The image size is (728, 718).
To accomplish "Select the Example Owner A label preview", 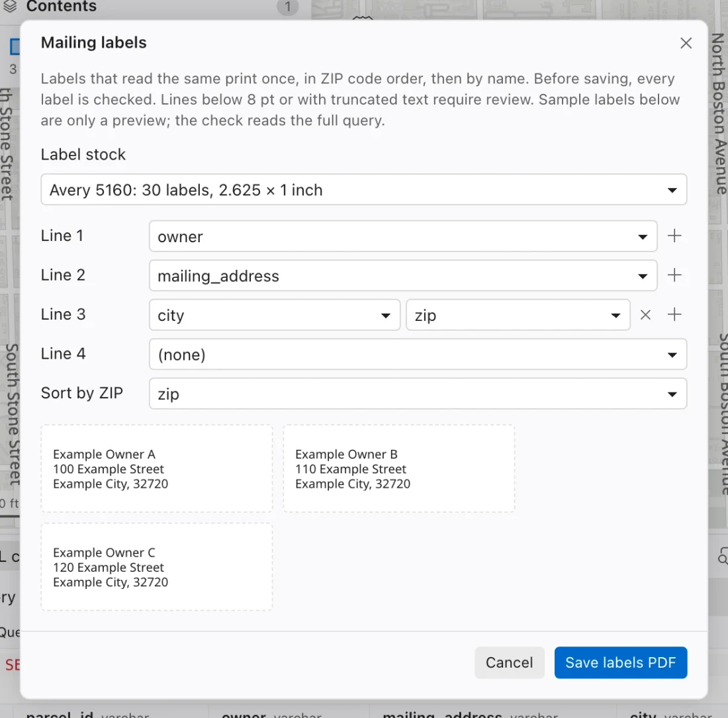I will [x=156, y=469].
